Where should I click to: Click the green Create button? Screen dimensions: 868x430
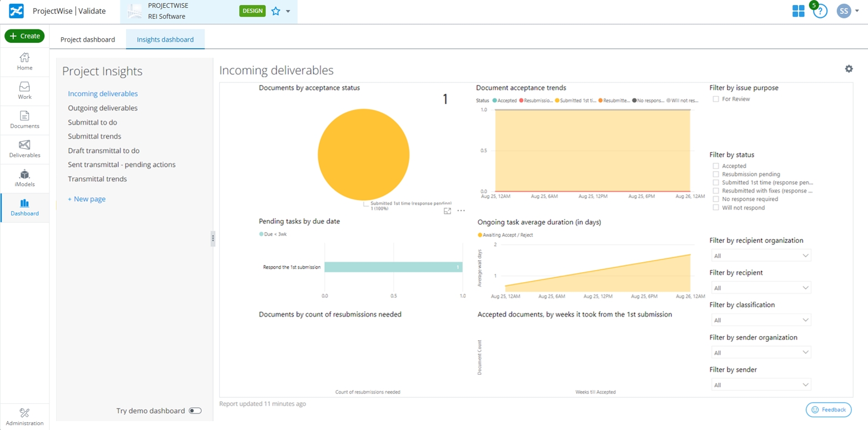tap(24, 36)
